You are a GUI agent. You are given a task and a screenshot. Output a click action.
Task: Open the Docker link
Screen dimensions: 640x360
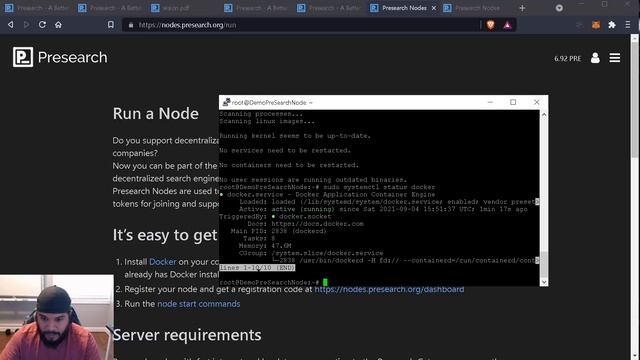[x=162, y=262]
